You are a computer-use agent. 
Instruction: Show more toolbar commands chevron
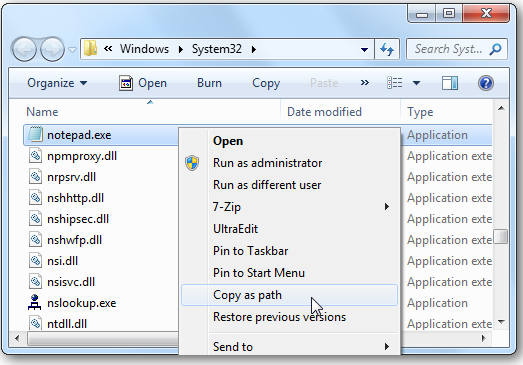(365, 82)
